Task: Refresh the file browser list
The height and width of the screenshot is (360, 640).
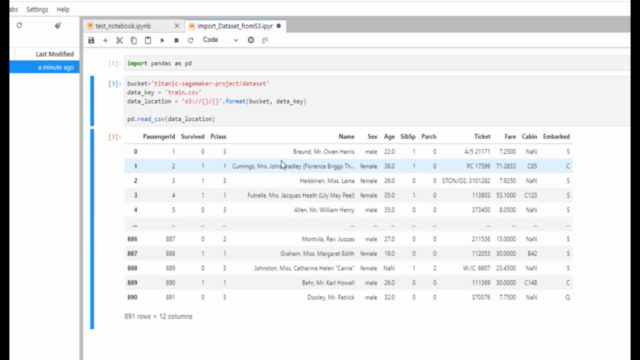Action: tap(19, 25)
